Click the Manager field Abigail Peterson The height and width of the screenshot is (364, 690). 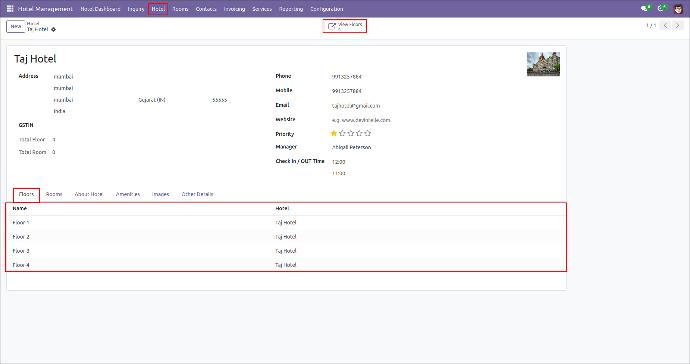[x=351, y=147]
